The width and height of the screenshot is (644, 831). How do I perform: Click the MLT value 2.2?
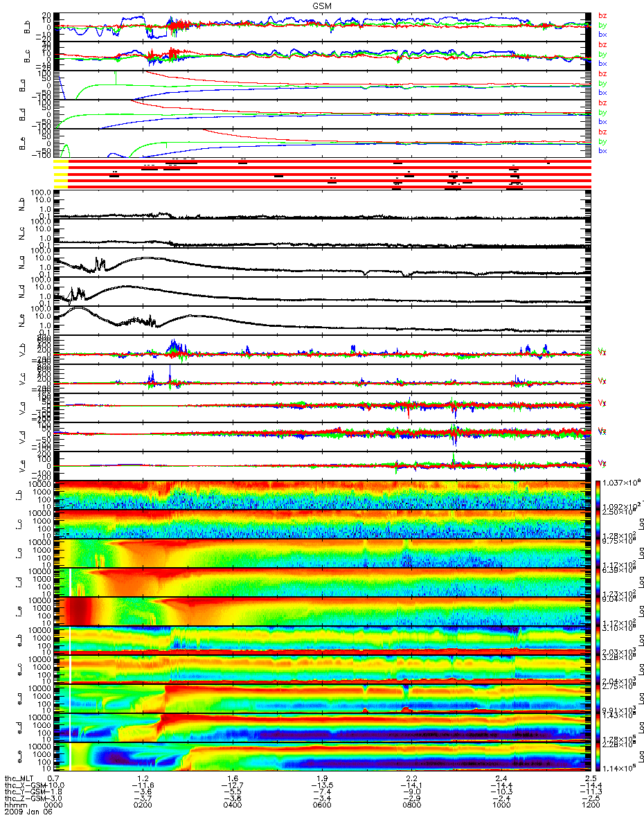(x=413, y=778)
